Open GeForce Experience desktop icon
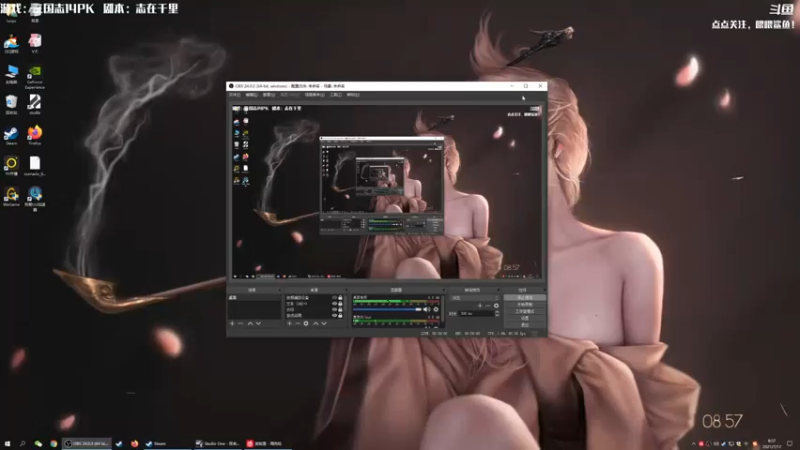The image size is (800, 450). [35, 78]
